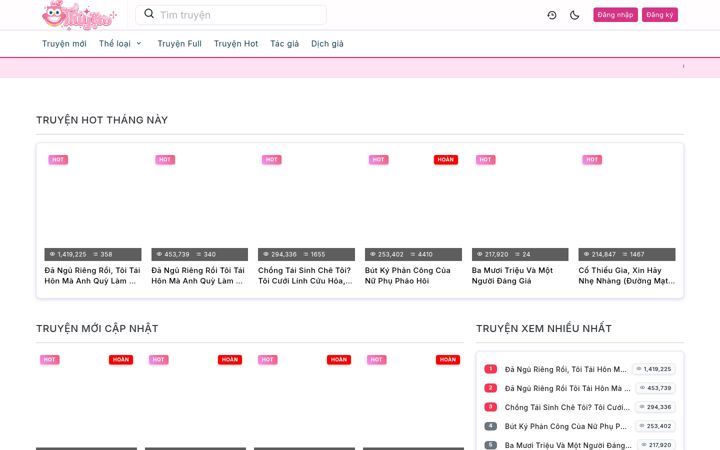Click TRUYỆN XEM NHIỀU NHẤT heading
720x450 pixels.
[544, 328]
